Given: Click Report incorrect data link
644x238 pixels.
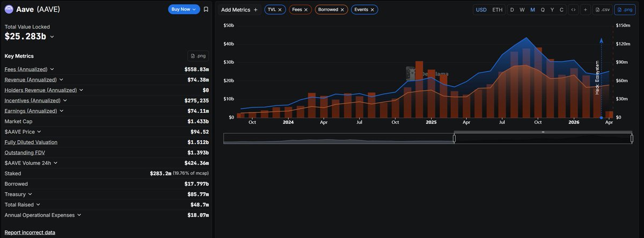Looking at the screenshot, I should pos(30,233).
